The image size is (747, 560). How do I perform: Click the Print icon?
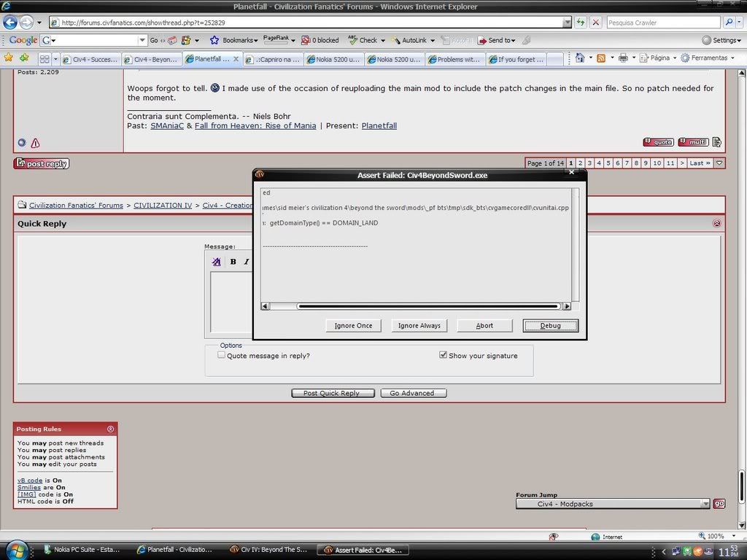coord(623,58)
